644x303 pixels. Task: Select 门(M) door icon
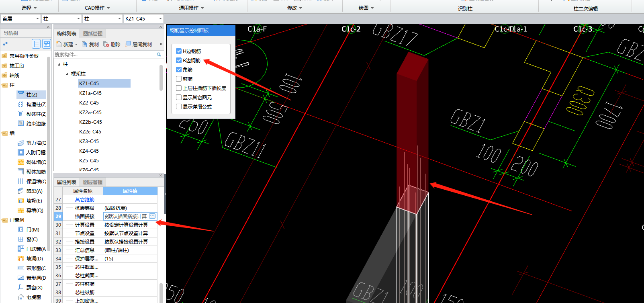(21, 229)
